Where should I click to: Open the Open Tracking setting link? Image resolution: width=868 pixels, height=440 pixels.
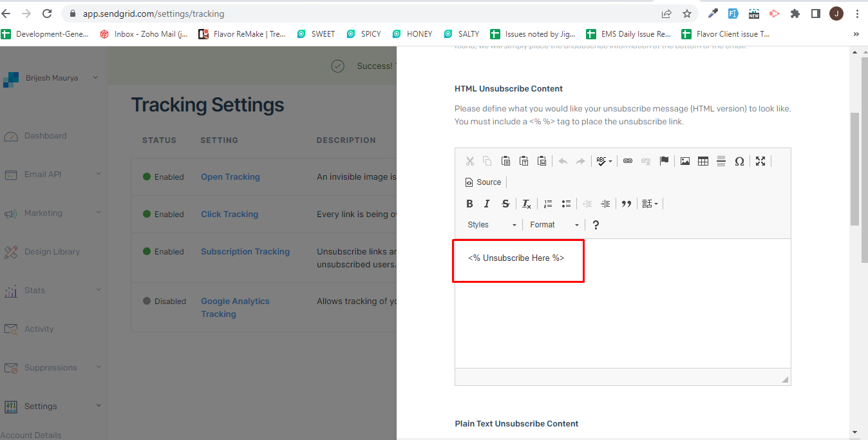(x=231, y=177)
